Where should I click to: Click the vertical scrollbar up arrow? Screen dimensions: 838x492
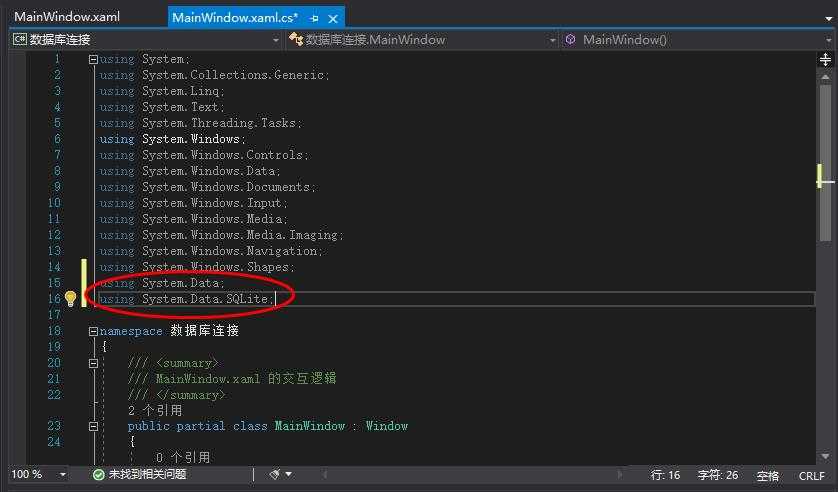coord(825,77)
